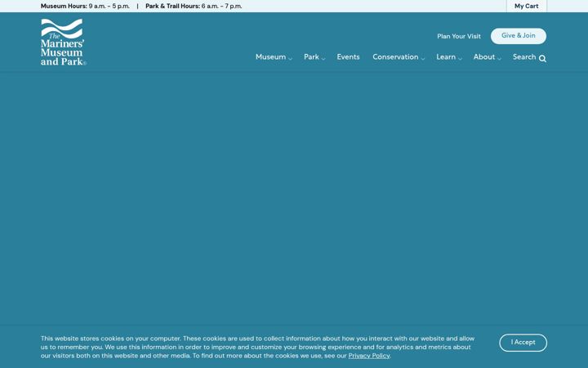
Task: Click the Give & Join button
Action: 519,36
